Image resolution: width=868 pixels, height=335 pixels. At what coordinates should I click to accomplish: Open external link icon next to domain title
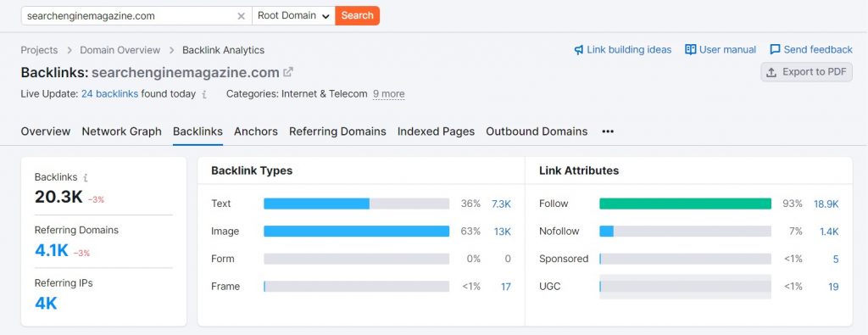288,72
